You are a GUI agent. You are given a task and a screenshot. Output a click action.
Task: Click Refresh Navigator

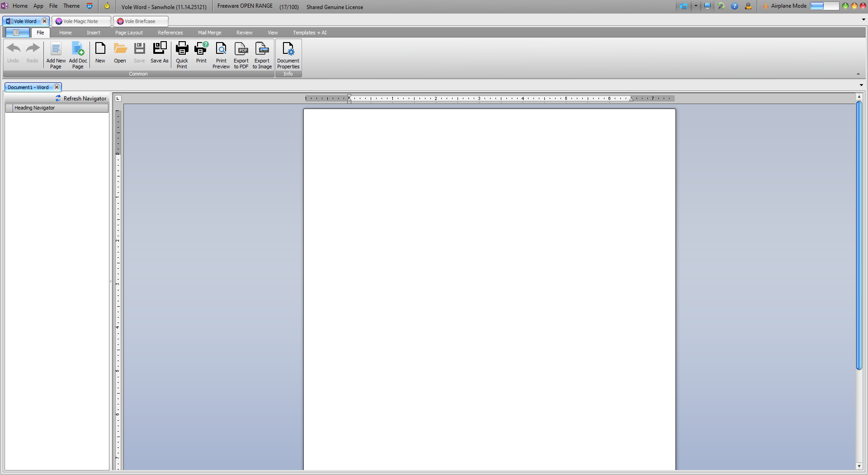coord(81,99)
